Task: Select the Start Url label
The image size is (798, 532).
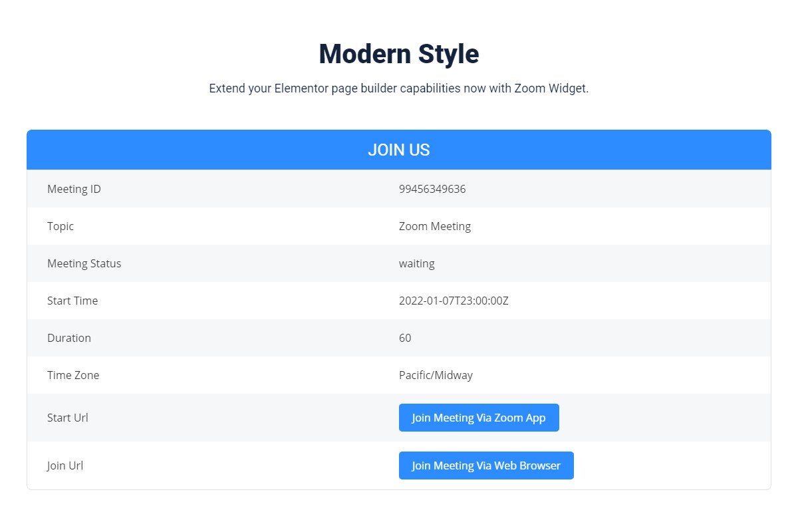Action: [x=68, y=418]
